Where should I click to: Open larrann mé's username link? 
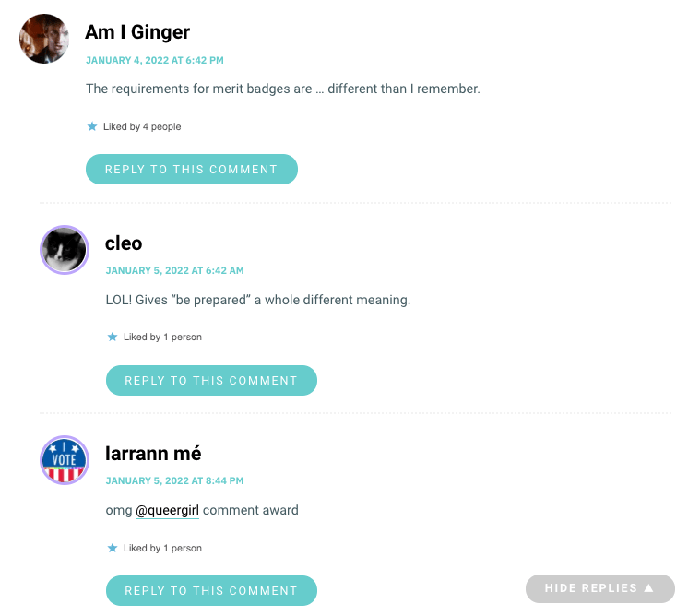(x=153, y=454)
